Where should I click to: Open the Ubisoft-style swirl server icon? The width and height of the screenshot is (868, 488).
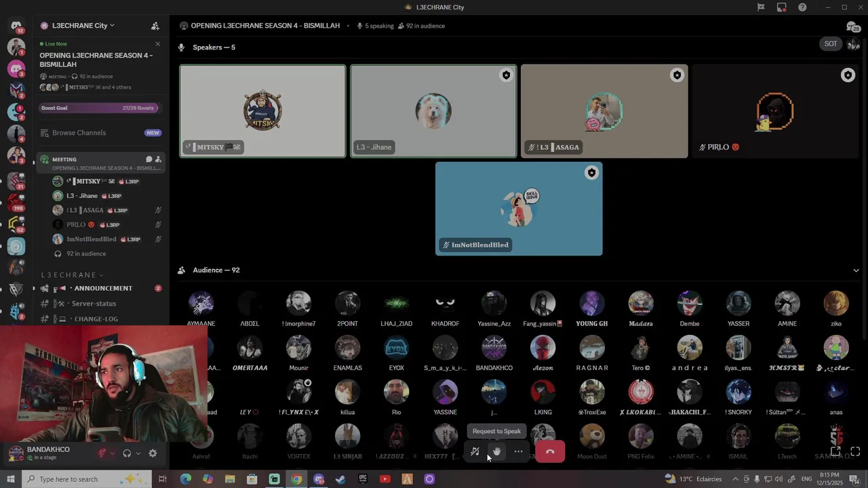16,246
